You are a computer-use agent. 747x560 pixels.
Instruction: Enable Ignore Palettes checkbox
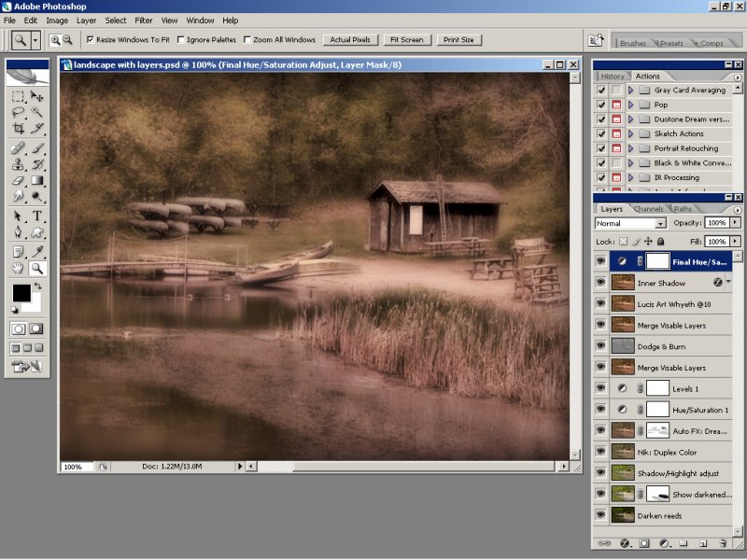[181, 39]
